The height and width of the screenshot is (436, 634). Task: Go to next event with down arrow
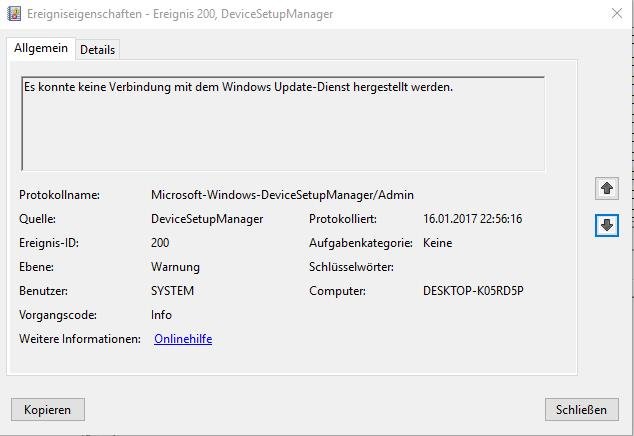607,225
